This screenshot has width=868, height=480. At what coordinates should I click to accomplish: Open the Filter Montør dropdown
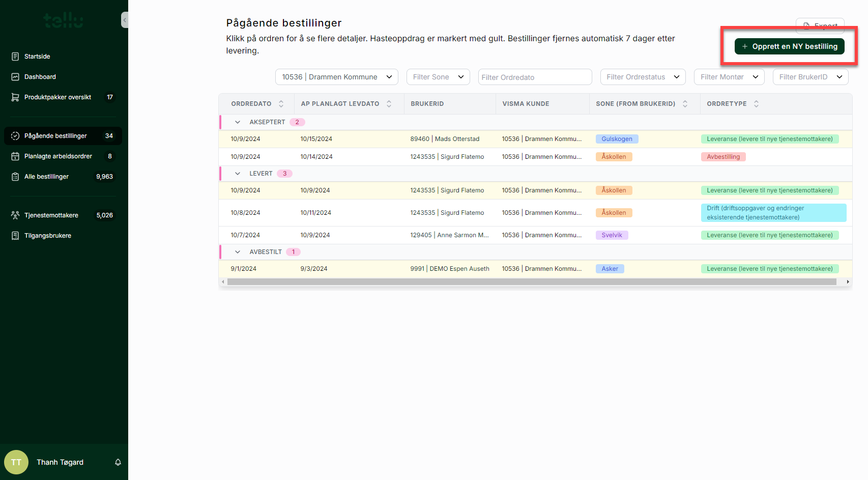coord(729,77)
